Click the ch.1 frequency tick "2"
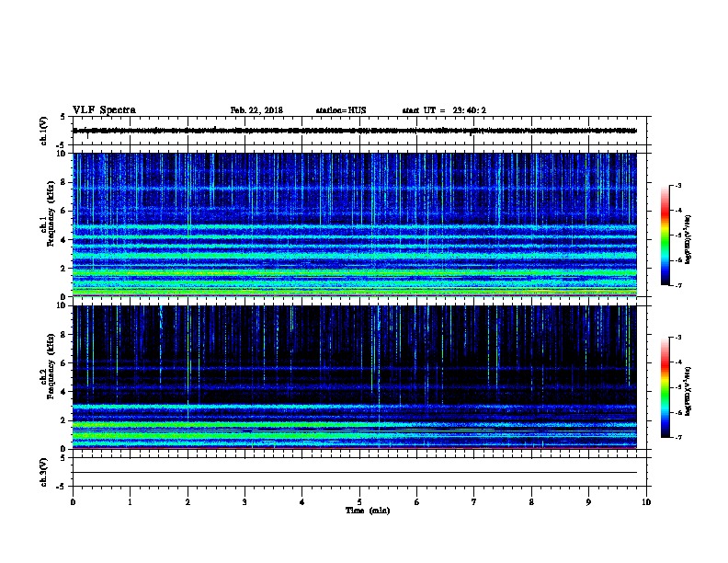 click(63, 268)
